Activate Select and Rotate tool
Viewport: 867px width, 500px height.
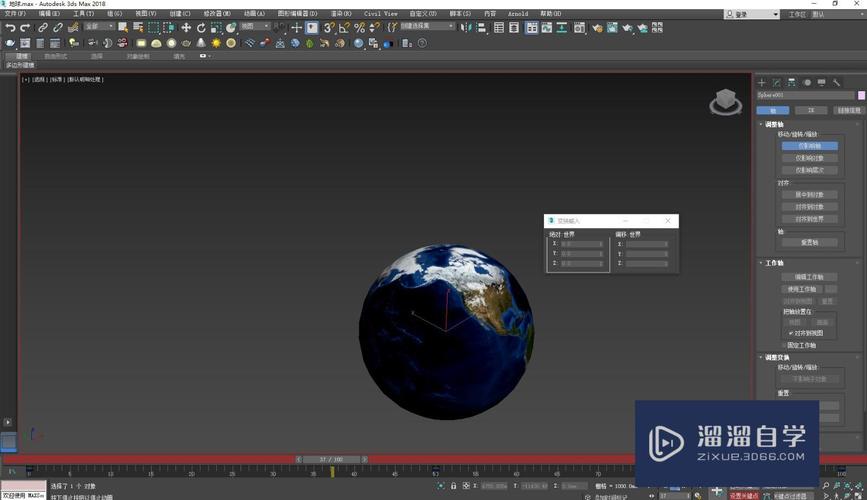click(201, 27)
